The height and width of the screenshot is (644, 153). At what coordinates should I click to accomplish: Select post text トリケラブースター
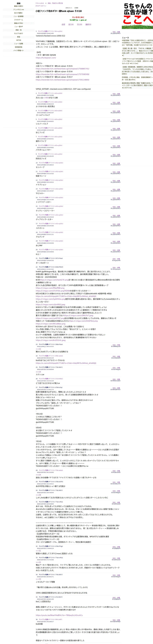(44, 202)
